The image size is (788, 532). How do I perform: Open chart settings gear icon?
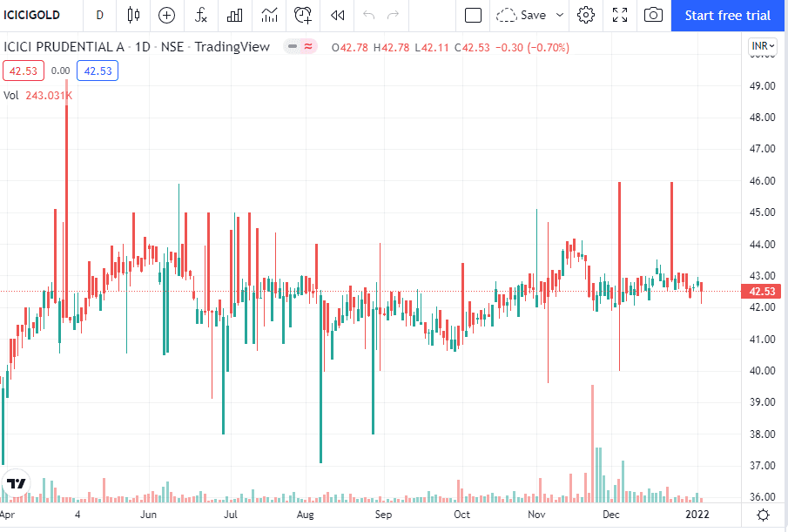click(x=586, y=15)
